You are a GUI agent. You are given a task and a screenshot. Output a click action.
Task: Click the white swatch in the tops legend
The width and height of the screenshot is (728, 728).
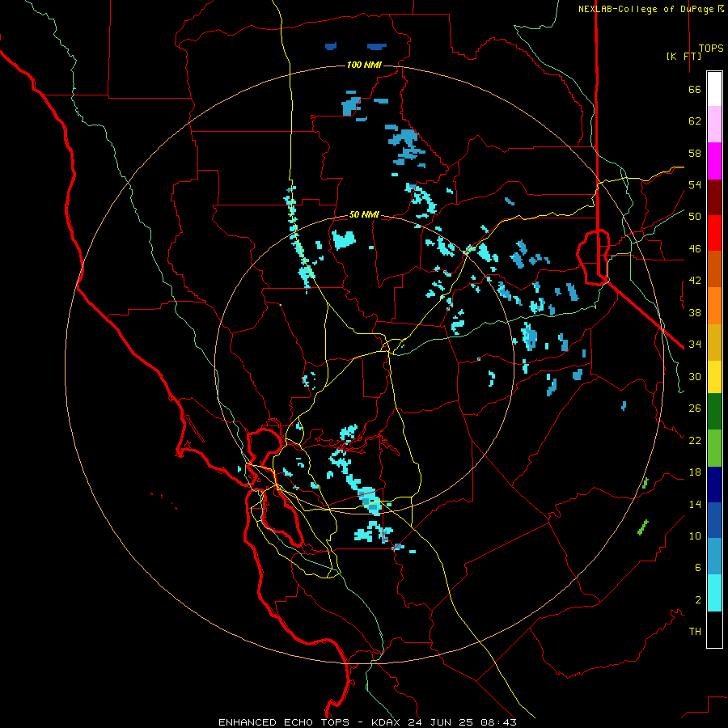click(x=714, y=89)
